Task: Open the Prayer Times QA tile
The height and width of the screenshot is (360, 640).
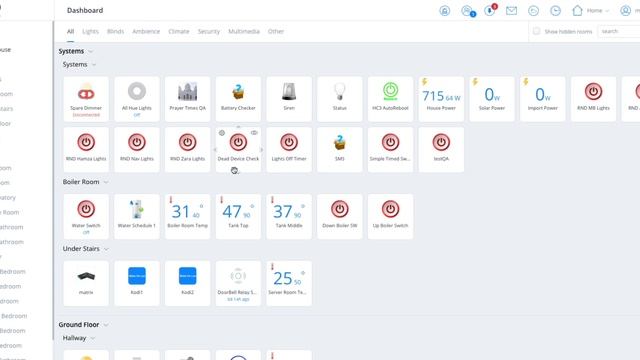Action: [x=187, y=99]
